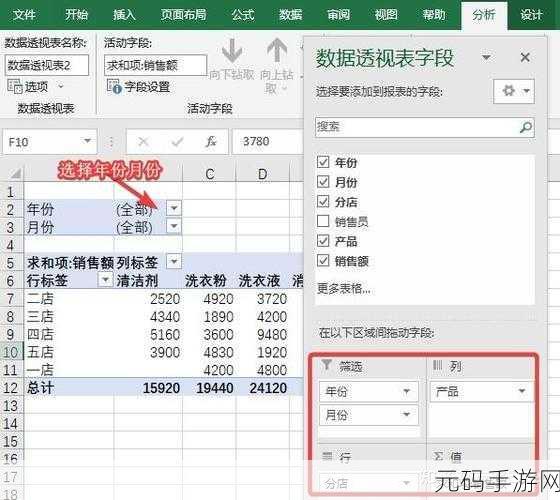Image resolution: width=560 pixels, height=500 pixels.
Task: Open the 列标签 filter dropdown
Action: click(174, 261)
